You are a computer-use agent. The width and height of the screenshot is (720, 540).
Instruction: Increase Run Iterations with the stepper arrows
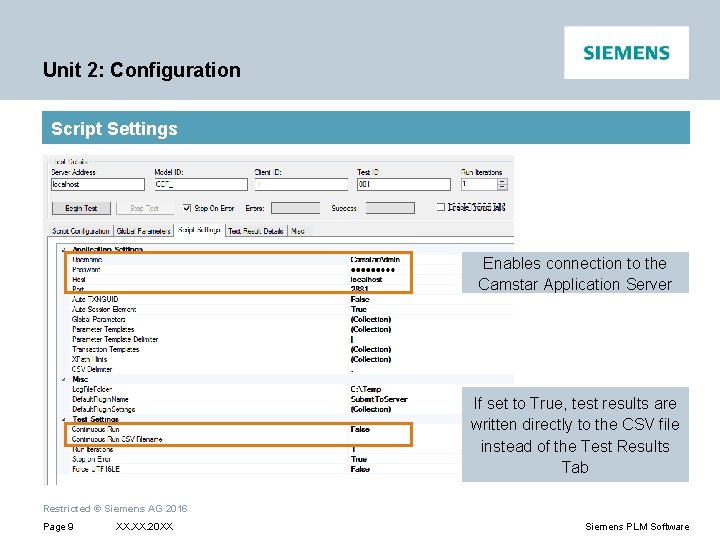pyautogui.click(x=502, y=182)
